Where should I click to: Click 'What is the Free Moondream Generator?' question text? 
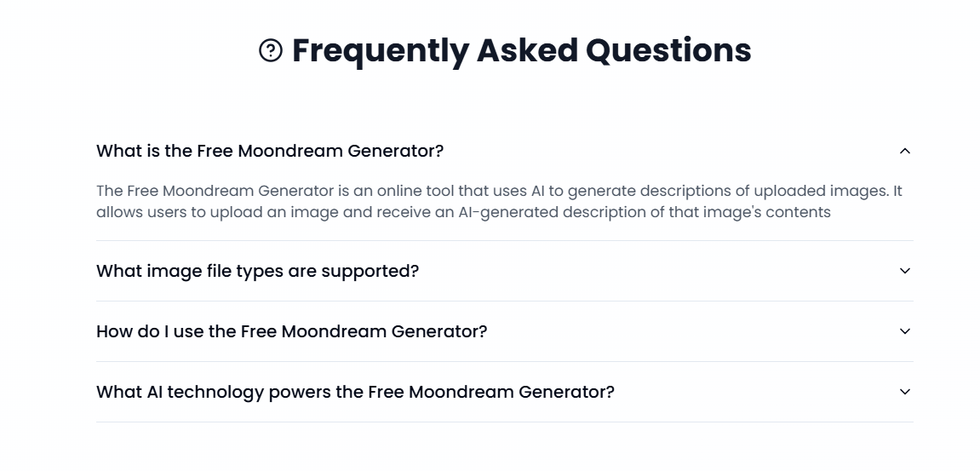[270, 151]
